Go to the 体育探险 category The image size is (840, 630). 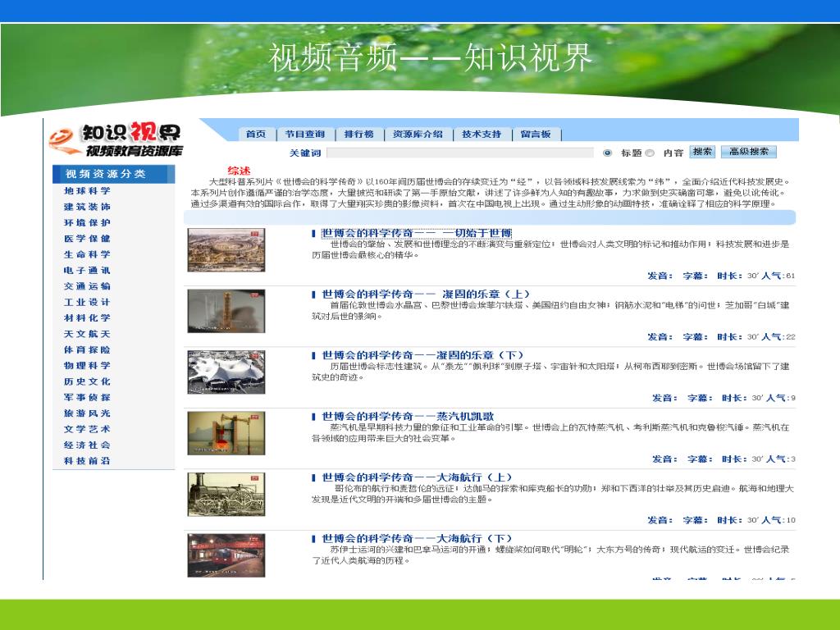pos(87,349)
